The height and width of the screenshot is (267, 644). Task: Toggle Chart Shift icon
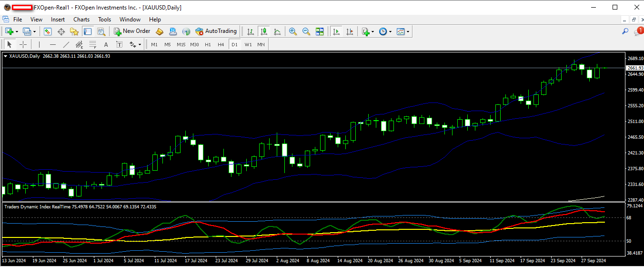coord(350,31)
